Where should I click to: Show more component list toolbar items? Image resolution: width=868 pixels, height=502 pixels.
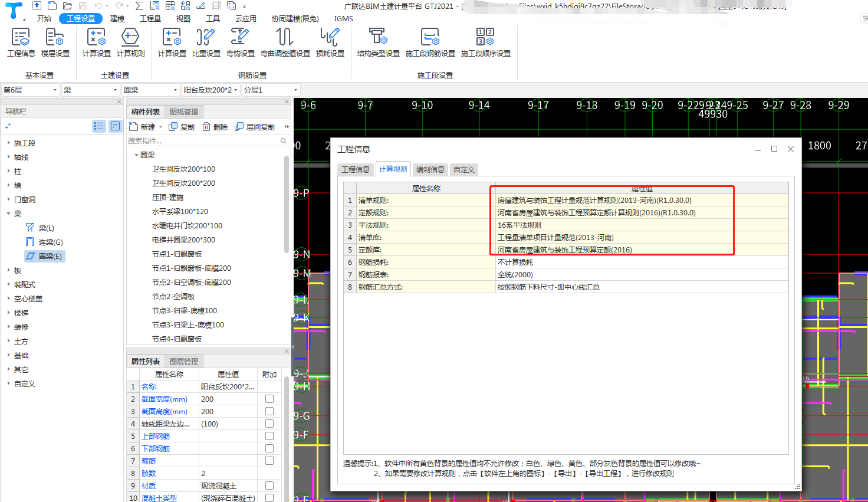[287, 127]
